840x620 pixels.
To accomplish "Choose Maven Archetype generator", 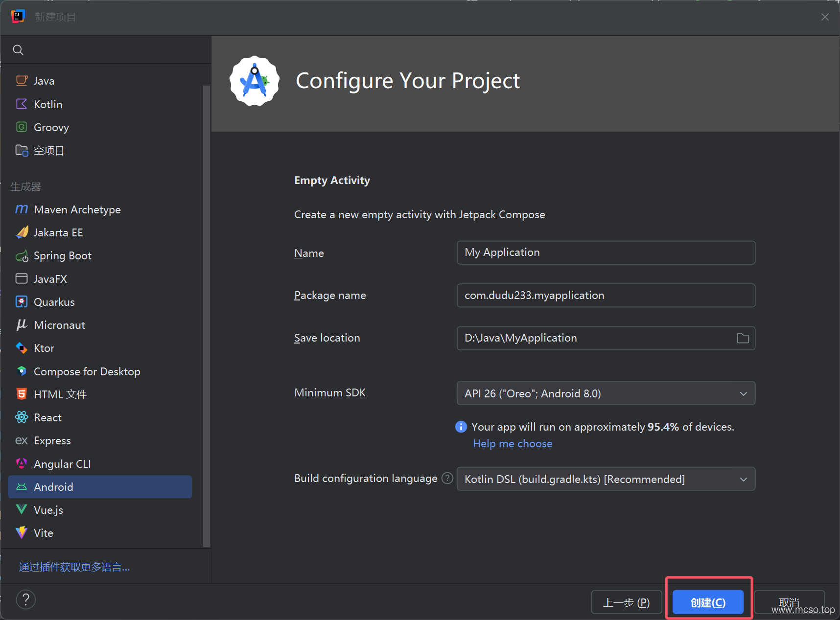I will [100, 209].
